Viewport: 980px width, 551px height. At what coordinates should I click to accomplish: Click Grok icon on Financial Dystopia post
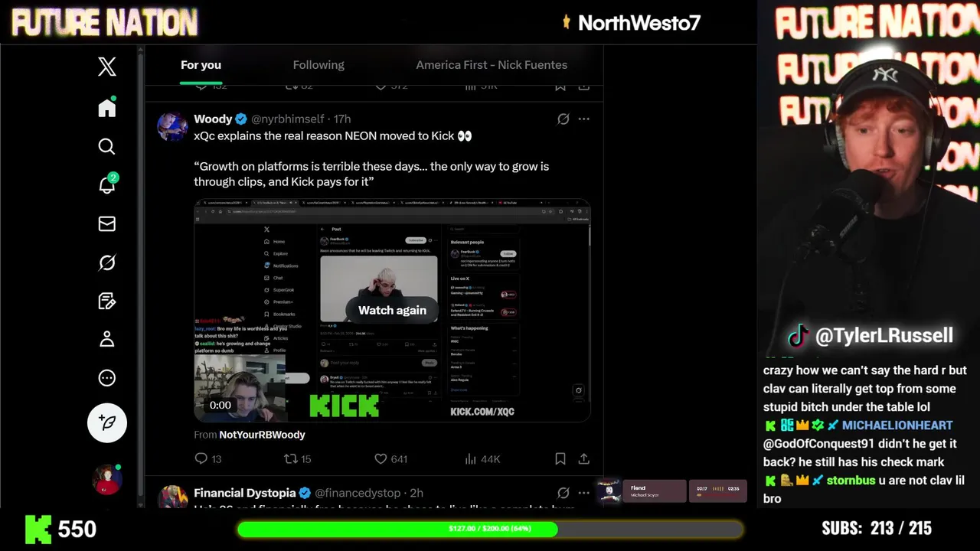[563, 493]
